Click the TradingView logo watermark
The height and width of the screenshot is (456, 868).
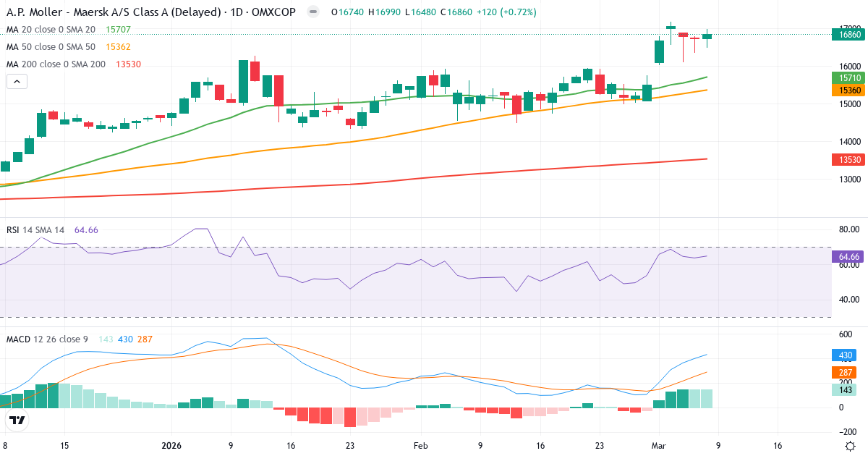[x=16, y=418]
